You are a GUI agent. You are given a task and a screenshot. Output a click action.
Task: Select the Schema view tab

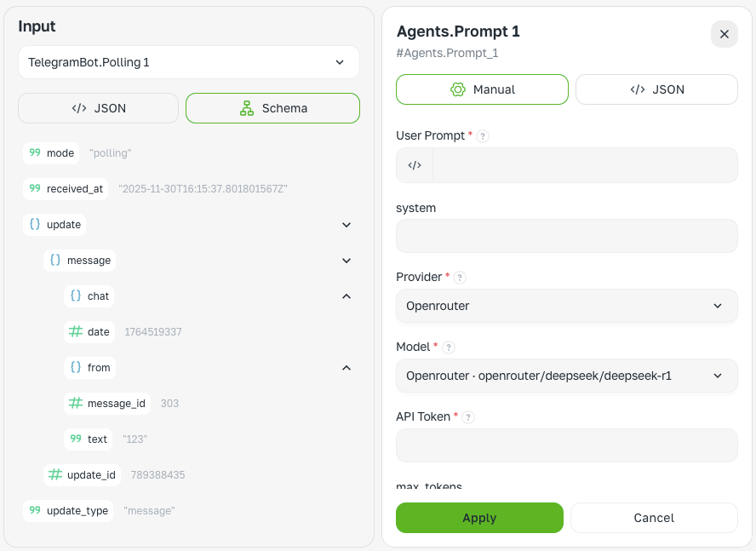pos(273,108)
